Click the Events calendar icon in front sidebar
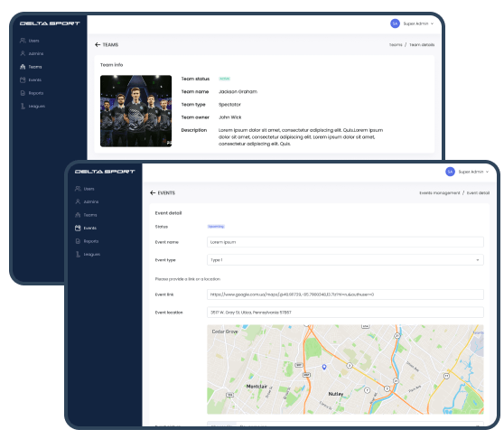This screenshot has height=439, width=504. tap(78, 228)
